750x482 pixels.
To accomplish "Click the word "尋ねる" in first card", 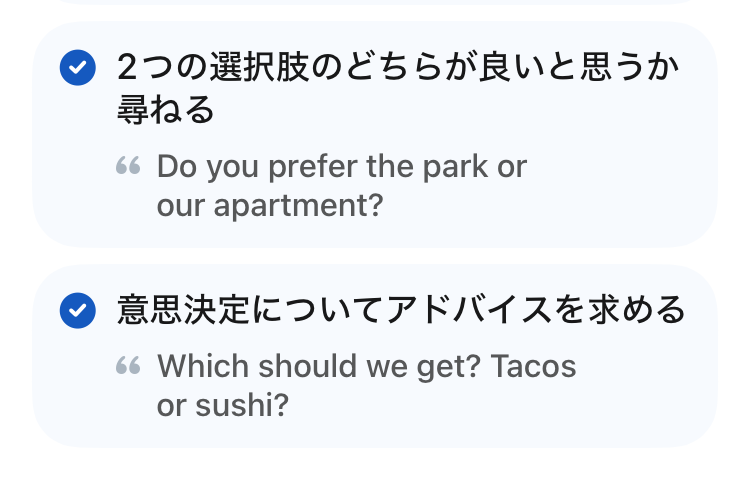I will [166, 110].
